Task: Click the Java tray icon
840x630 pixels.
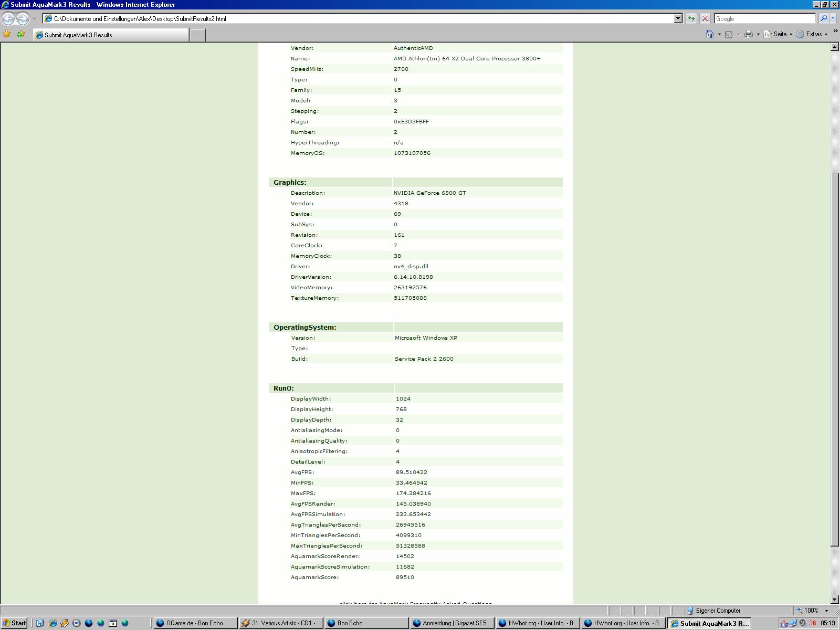Action: [784, 623]
